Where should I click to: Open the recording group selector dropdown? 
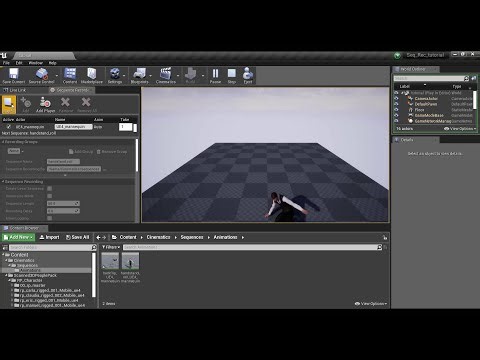[16, 151]
